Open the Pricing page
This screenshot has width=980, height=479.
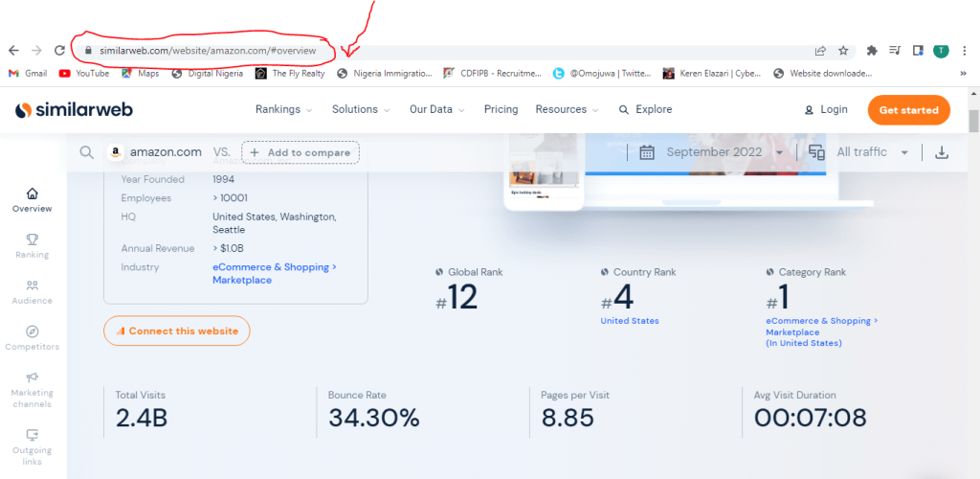501,109
